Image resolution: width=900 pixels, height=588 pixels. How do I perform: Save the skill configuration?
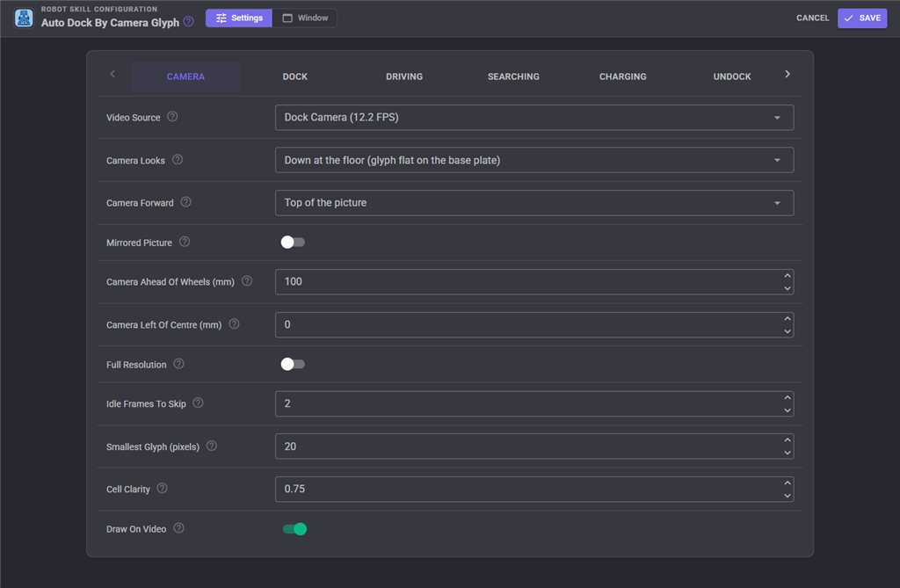862,18
